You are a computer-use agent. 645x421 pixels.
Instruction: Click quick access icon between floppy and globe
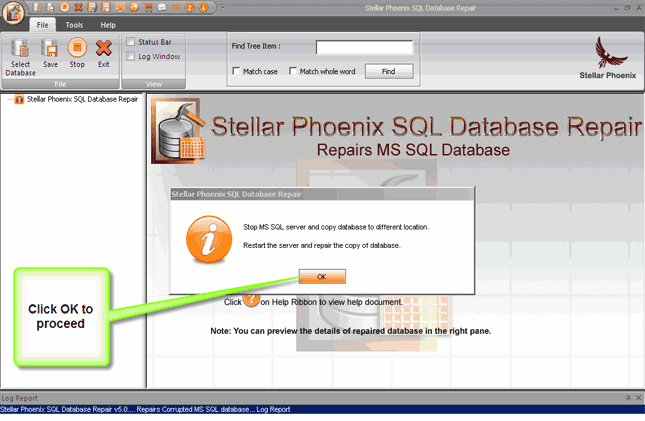(x=120, y=7)
